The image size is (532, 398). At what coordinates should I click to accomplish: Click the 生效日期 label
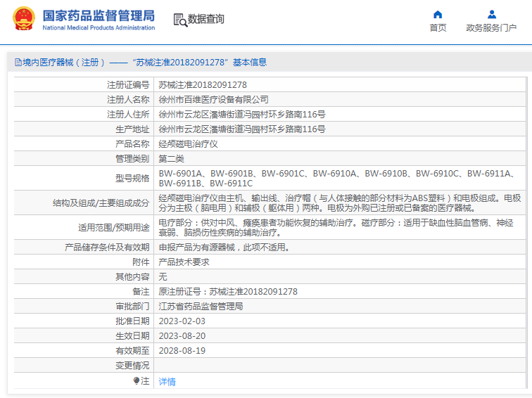coord(132,336)
